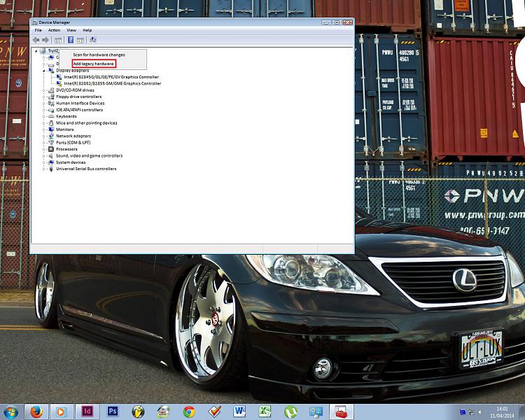The image size is (525, 420).
Task: Open the View menu
Action: 71,30
